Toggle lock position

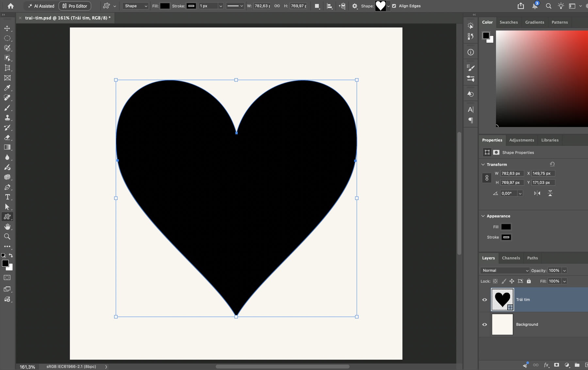(512, 281)
